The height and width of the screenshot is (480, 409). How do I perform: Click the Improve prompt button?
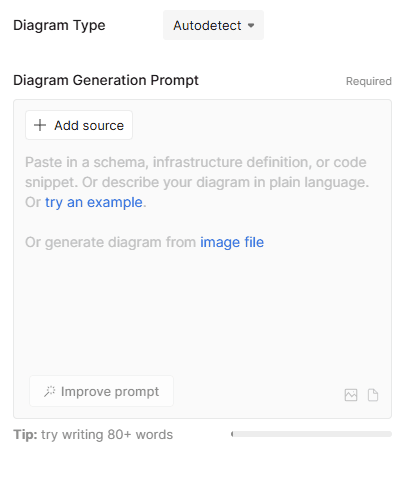tap(101, 391)
